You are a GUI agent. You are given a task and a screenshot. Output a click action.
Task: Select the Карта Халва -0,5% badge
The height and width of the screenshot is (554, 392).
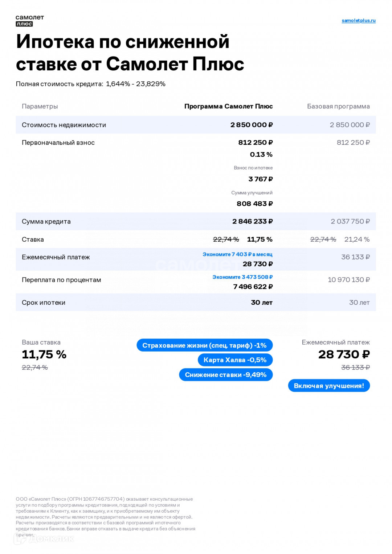pos(235,360)
